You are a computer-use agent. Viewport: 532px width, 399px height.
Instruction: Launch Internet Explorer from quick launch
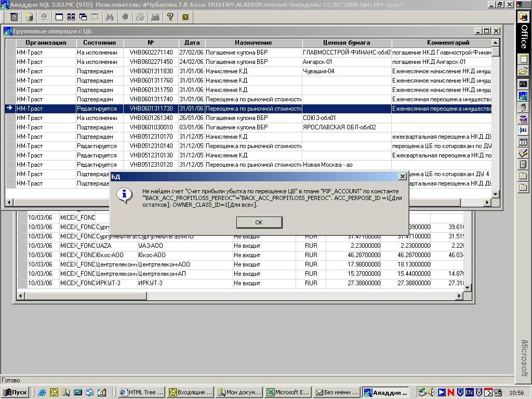pos(42,393)
